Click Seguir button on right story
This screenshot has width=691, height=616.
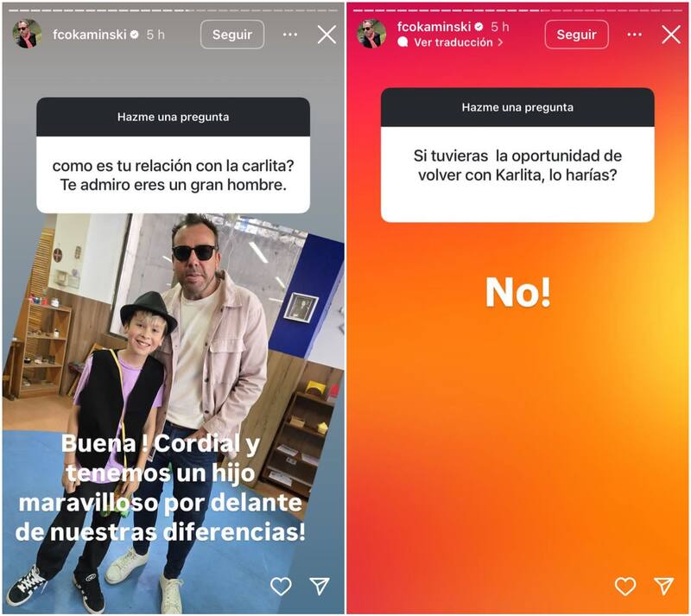point(576,35)
